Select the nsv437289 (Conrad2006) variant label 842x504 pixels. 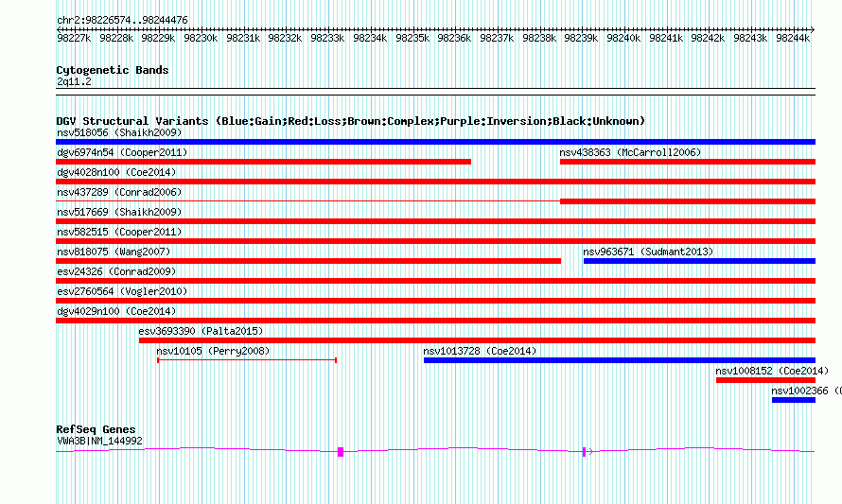(119, 192)
